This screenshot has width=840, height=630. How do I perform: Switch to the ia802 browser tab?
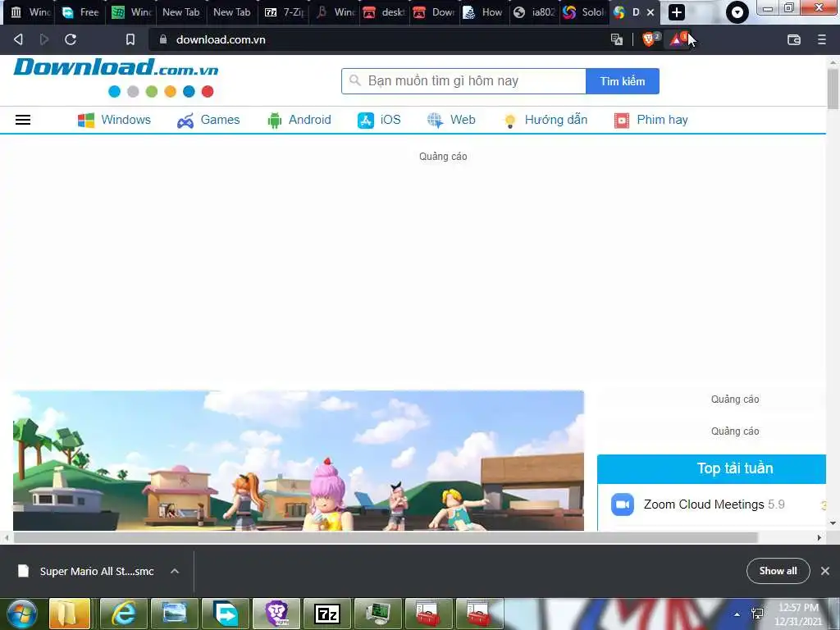coord(535,12)
